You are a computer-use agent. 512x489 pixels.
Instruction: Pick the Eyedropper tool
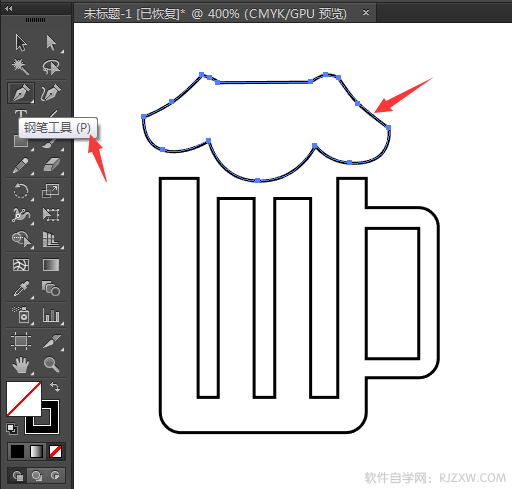[x=21, y=289]
